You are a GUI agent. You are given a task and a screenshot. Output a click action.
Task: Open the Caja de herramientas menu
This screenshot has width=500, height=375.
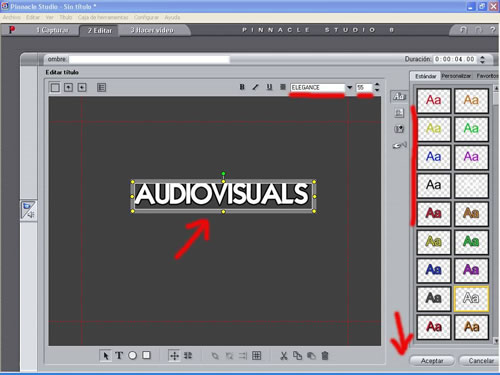(x=103, y=17)
